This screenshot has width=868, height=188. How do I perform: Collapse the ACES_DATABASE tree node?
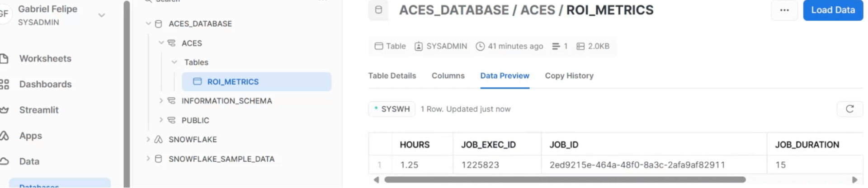click(x=148, y=23)
